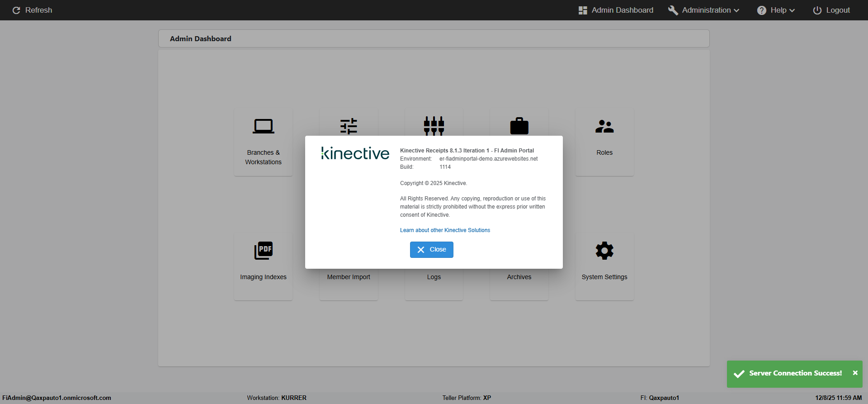Click Branches & Workstations label

tap(264, 157)
